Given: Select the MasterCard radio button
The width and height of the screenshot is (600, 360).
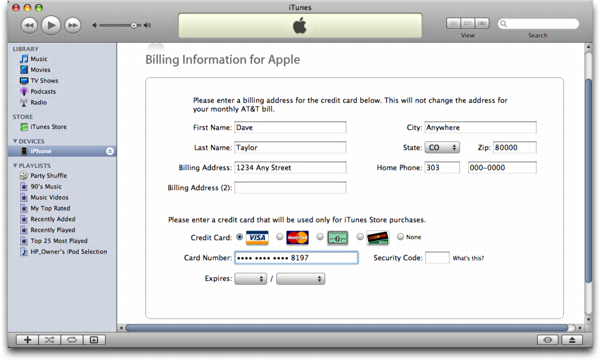Looking at the screenshot, I should point(280,237).
